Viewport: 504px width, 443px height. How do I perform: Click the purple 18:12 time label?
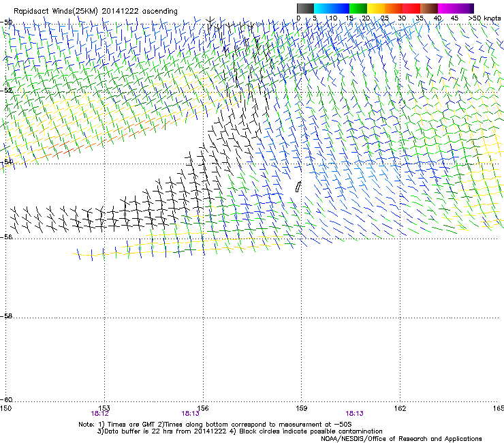(x=100, y=414)
